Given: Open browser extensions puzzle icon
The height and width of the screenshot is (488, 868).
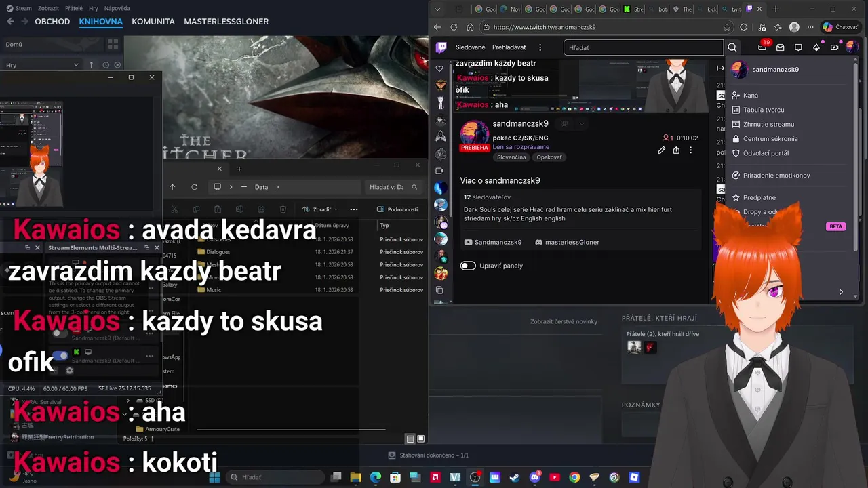Looking at the screenshot, I should (743, 27).
